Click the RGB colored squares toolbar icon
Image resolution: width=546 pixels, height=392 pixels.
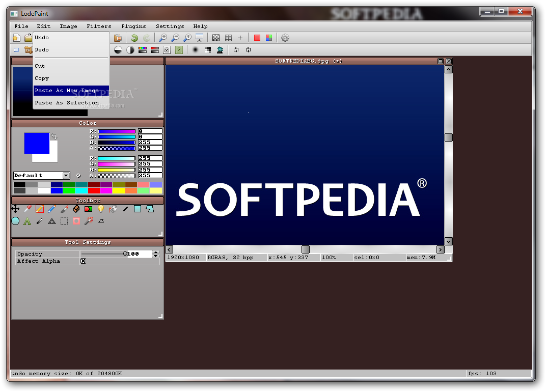tap(269, 38)
